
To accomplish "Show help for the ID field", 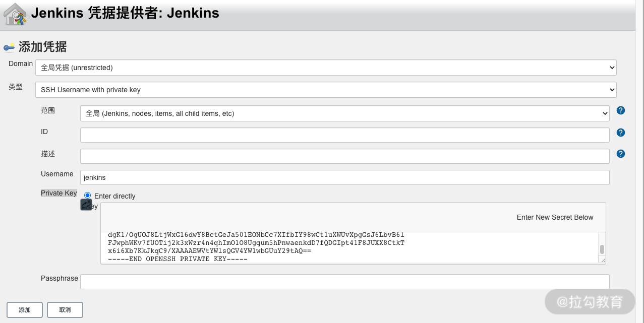I will (x=621, y=133).
